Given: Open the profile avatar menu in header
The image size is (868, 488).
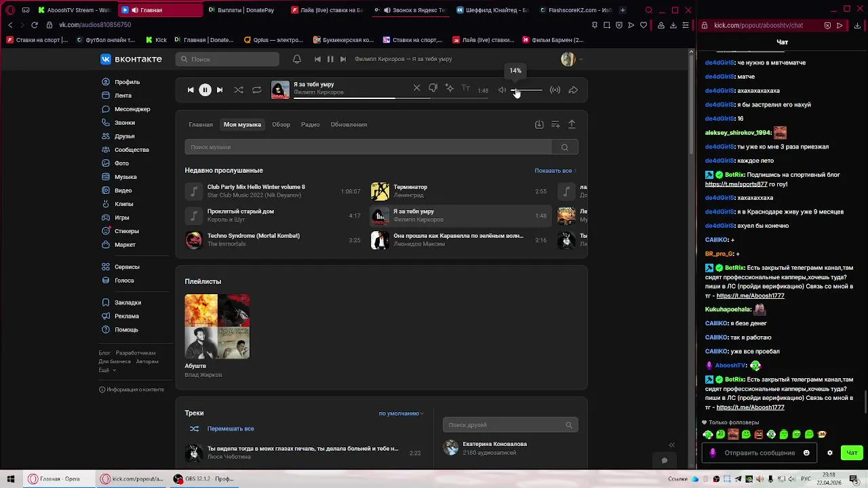Looking at the screenshot, I should coord(572,59).
